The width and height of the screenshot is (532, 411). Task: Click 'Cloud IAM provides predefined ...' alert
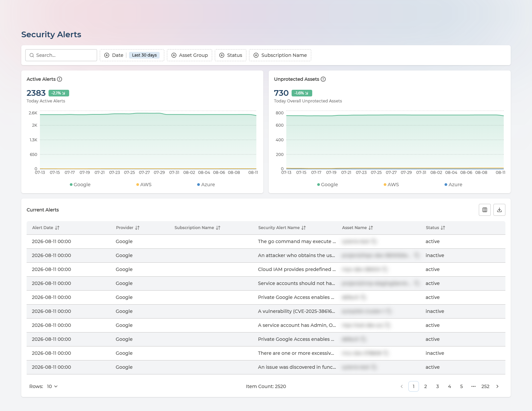[297, 269]
